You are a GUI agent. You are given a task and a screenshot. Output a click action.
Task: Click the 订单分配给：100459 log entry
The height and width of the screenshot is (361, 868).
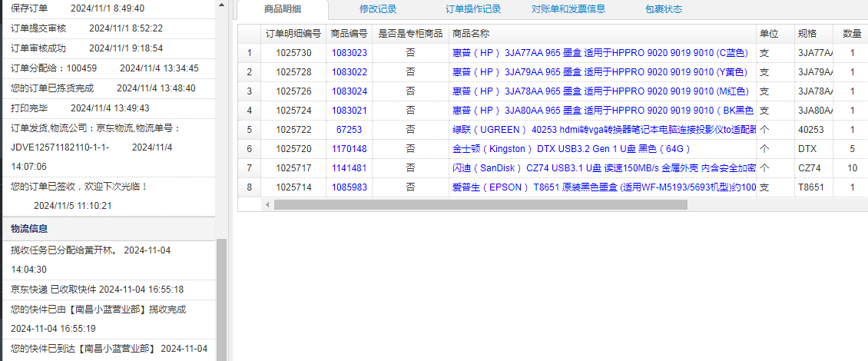(108, 68)
